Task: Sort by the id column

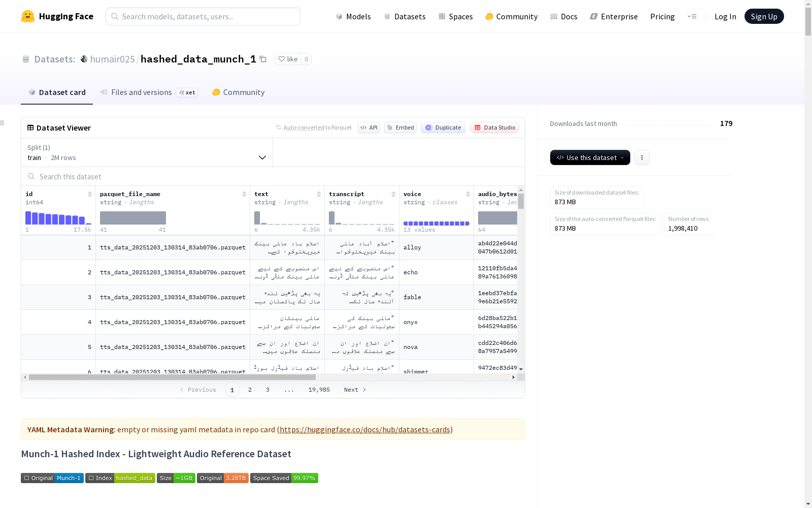Action: (90, 194)
